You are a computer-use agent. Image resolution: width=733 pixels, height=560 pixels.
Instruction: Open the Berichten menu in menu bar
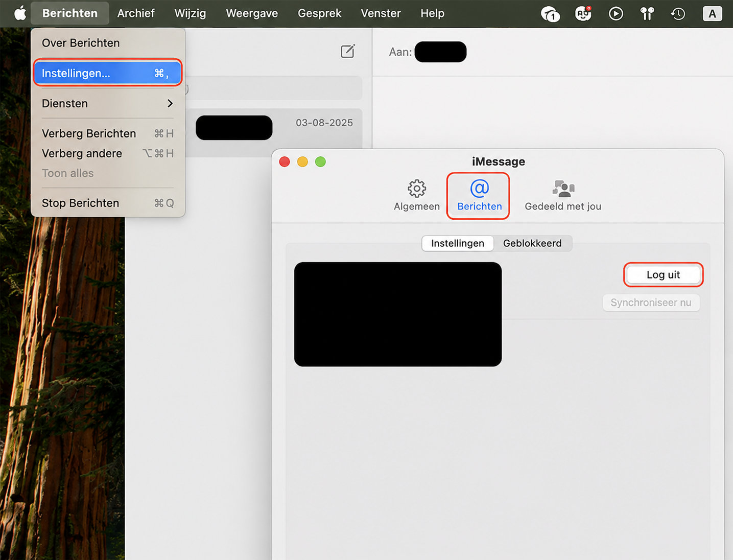[70, 13]
